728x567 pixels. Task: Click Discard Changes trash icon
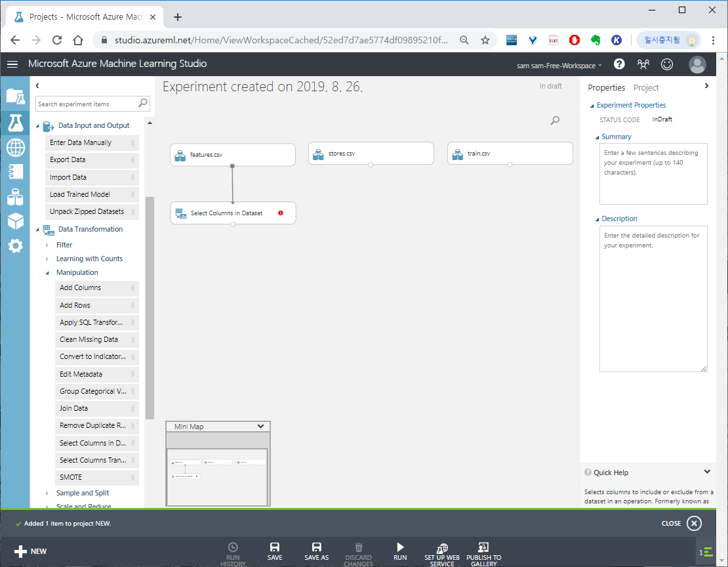tap(359, 547)
